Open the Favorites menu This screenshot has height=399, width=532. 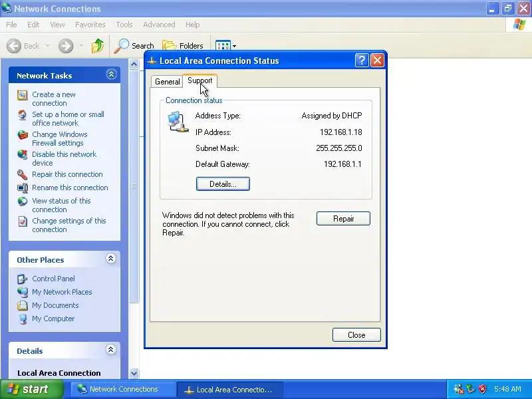pyautogui.click(x=90, y=25)
